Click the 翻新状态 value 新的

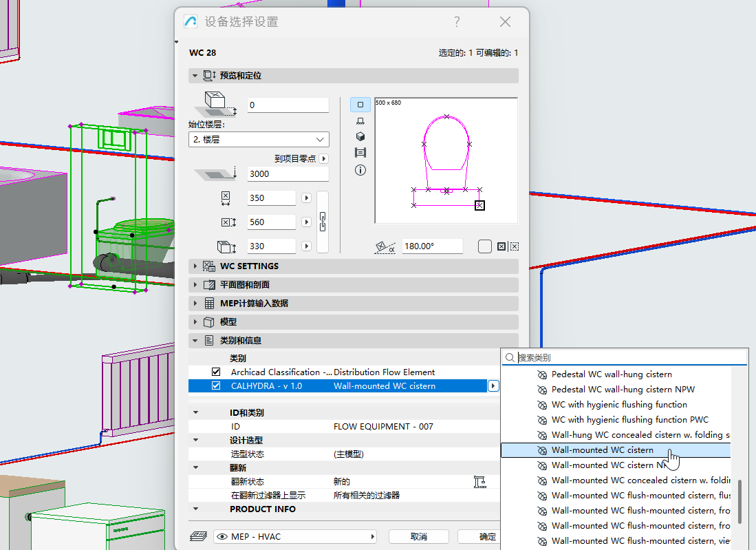(341, 481)
